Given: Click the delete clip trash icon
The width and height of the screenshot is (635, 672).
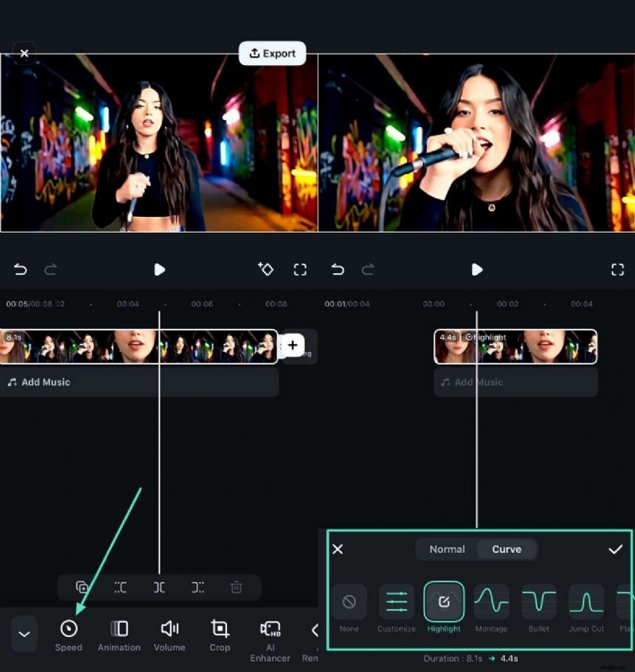Looking at the screenshot, I should point(236,587).
